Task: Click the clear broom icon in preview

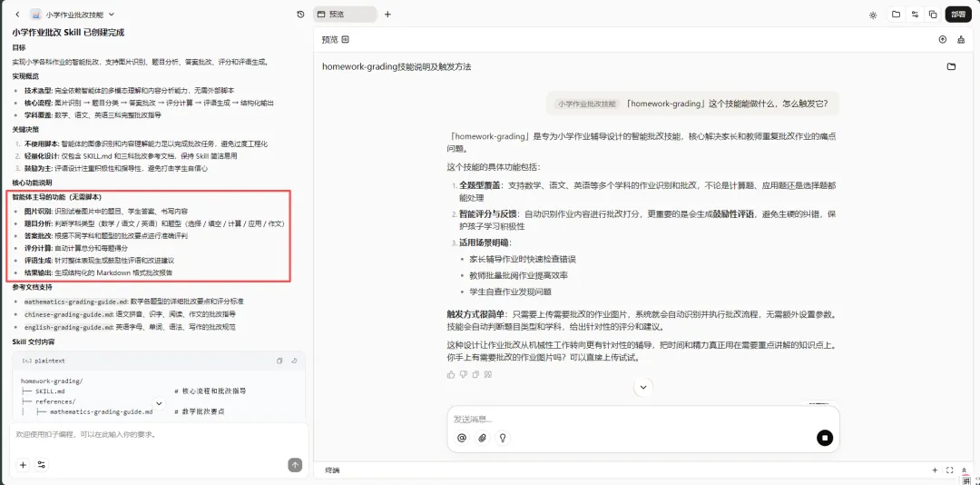Action: (x=961, y=39)
